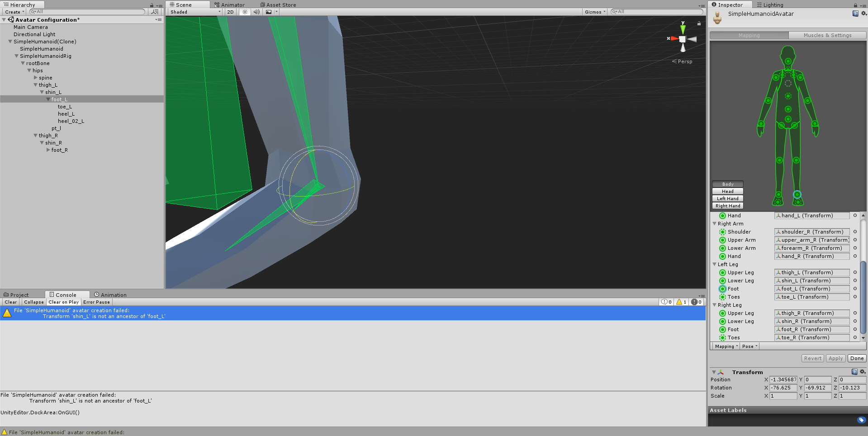The image size is (868, 436).
Task: Select Main Camera in Hierarchy
Action: [30, 27]
